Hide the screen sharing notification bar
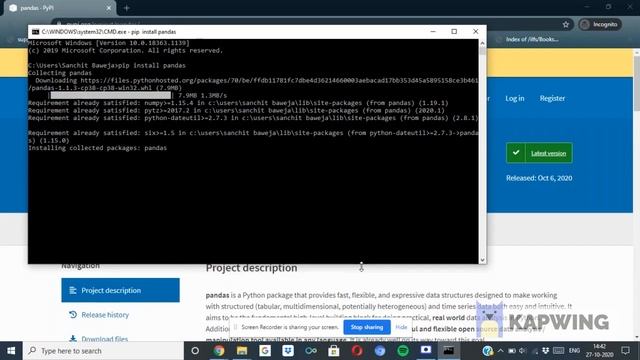The height and width of the screenshot is (360, 640). (401, 327)
